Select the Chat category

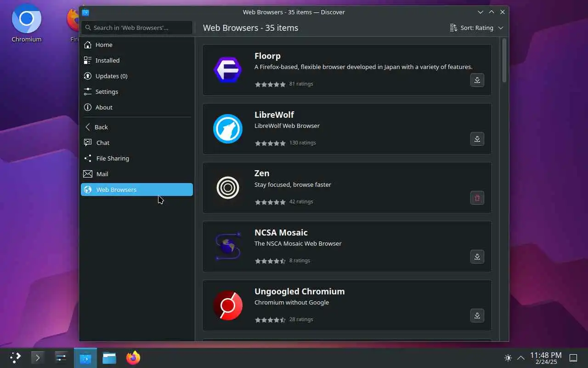pyautogui.click(x=137, y=143)
